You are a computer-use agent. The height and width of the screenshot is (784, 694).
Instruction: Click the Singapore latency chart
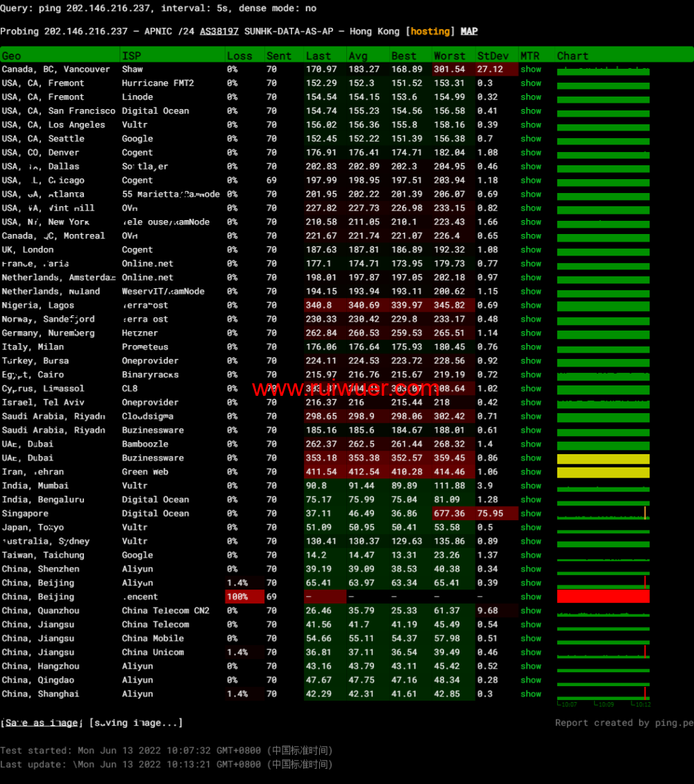603,514
